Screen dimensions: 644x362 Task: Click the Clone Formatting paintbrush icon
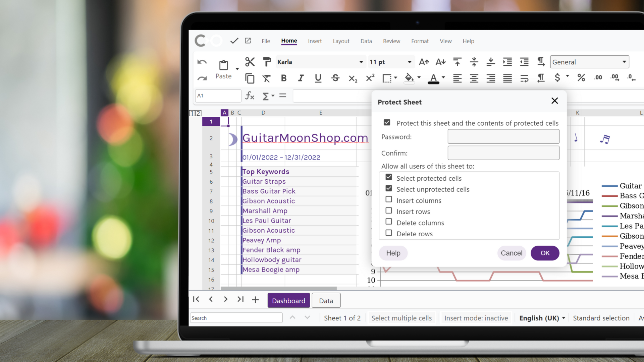267,62
